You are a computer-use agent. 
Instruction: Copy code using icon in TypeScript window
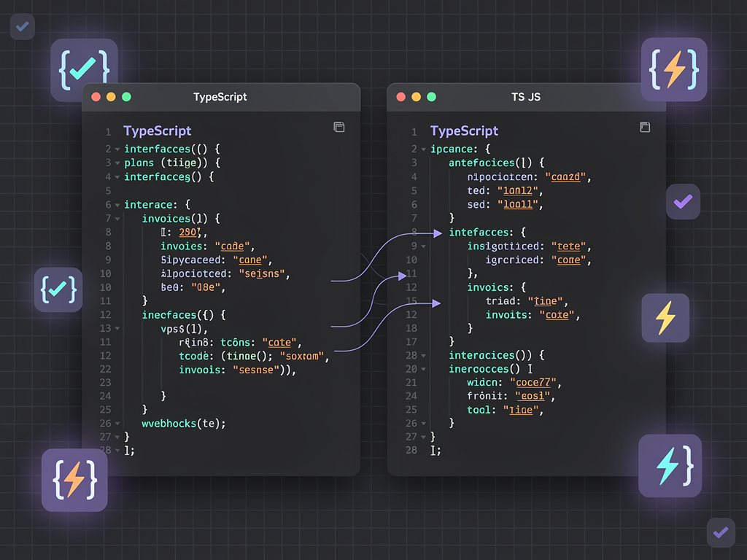point(339,127)
